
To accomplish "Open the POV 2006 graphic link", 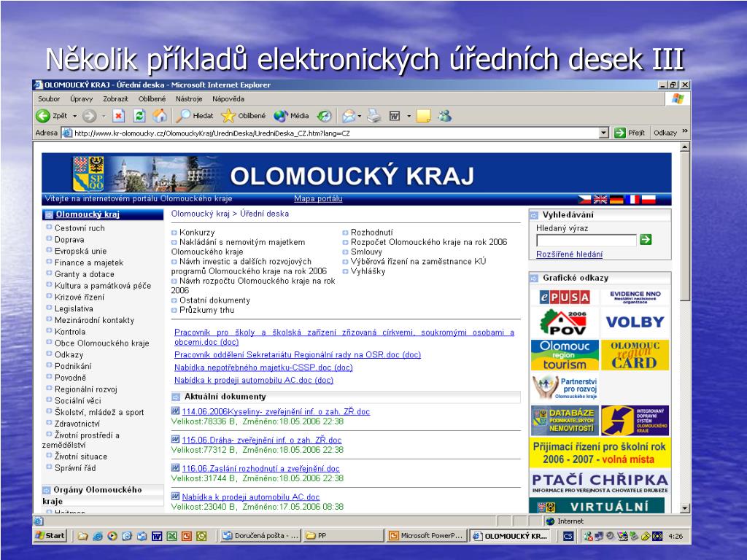I will click(x=565, y=322).
